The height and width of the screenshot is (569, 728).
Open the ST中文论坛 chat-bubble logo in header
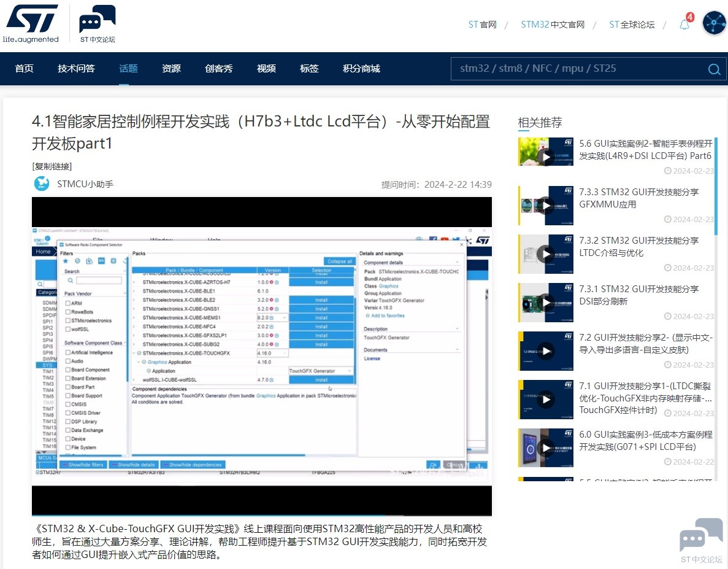[98, 24]
